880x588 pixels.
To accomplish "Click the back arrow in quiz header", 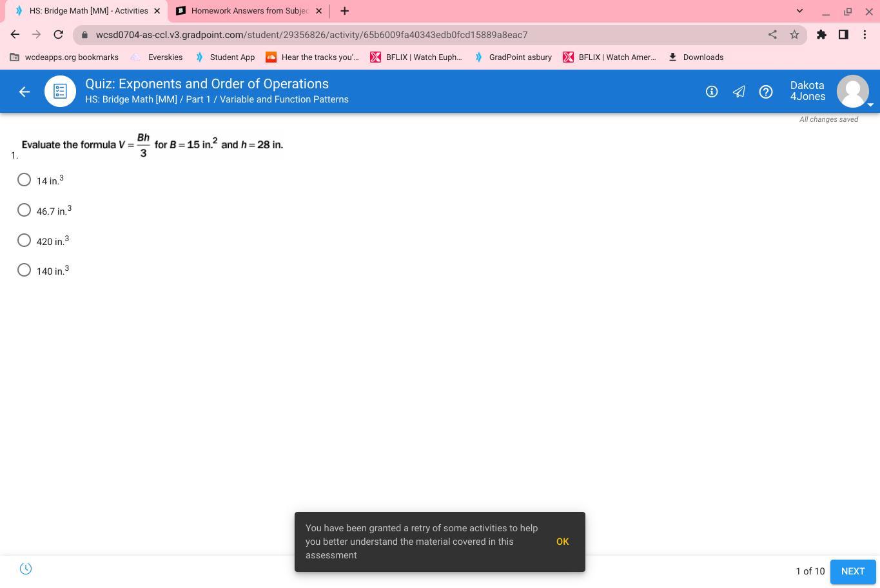I will click(x=24, y=92).
